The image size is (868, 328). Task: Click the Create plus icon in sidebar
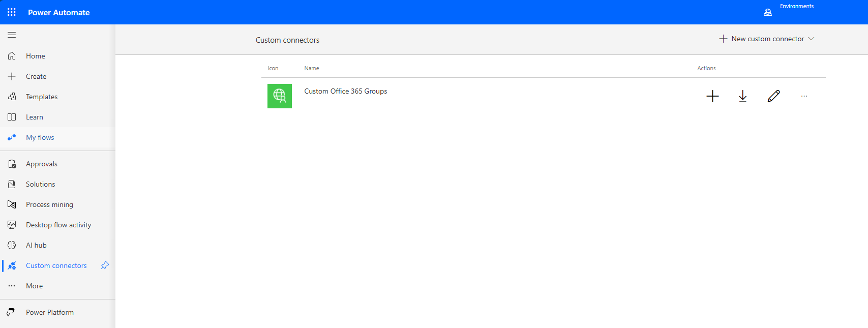[x=12, y=76]
